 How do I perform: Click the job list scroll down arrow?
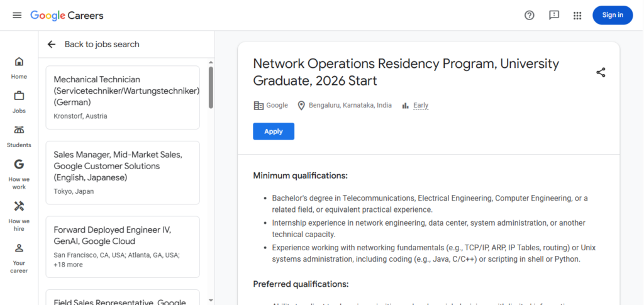pos(211,300)
